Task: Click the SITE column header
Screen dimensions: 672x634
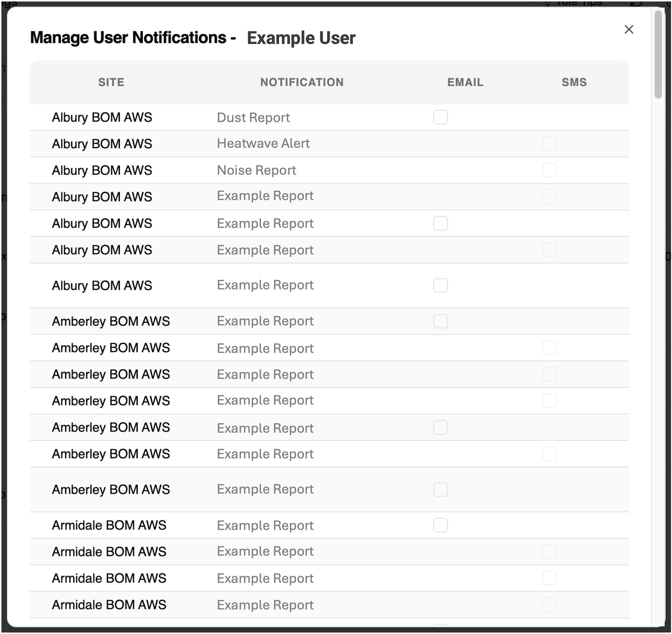Action: (x=111, y=82)
